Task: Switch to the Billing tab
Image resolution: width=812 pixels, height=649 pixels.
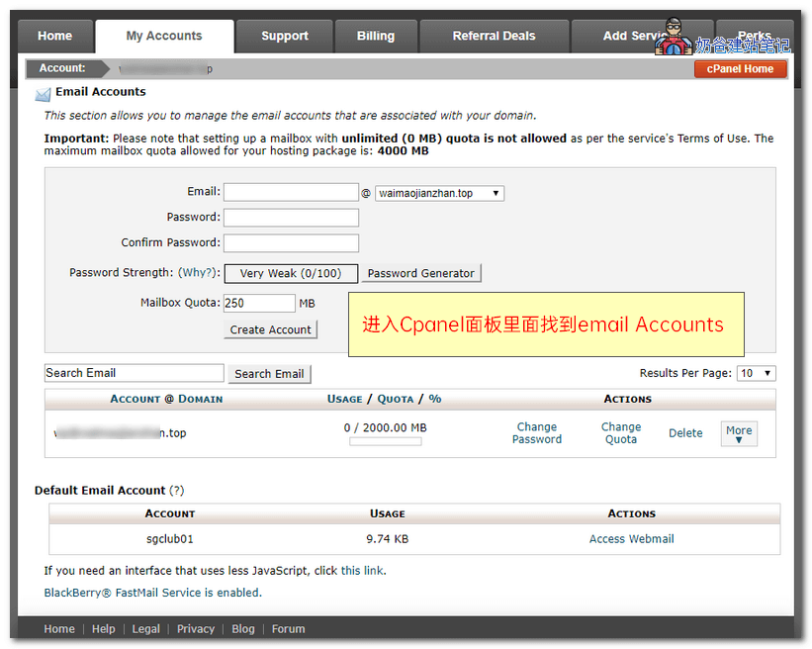Action: [376, 36]
